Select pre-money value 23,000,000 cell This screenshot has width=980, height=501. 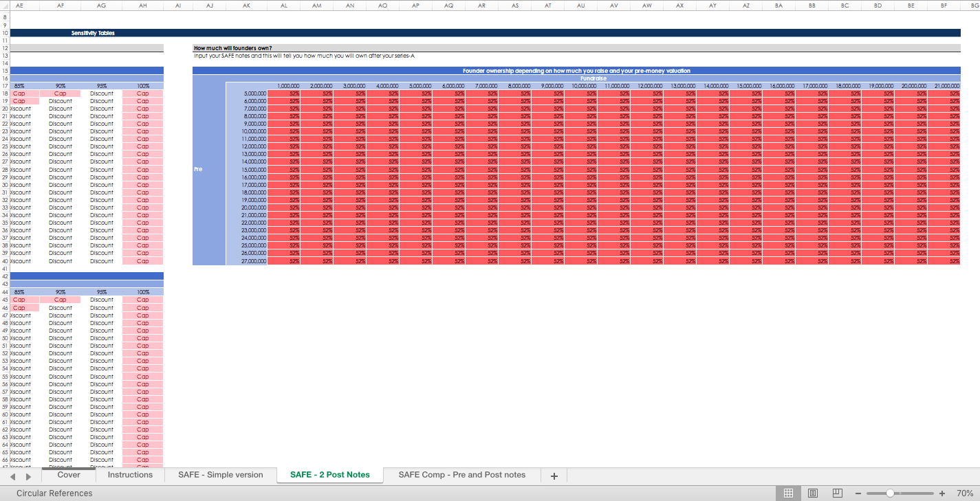pyautogui.click(x=246, y=230)
